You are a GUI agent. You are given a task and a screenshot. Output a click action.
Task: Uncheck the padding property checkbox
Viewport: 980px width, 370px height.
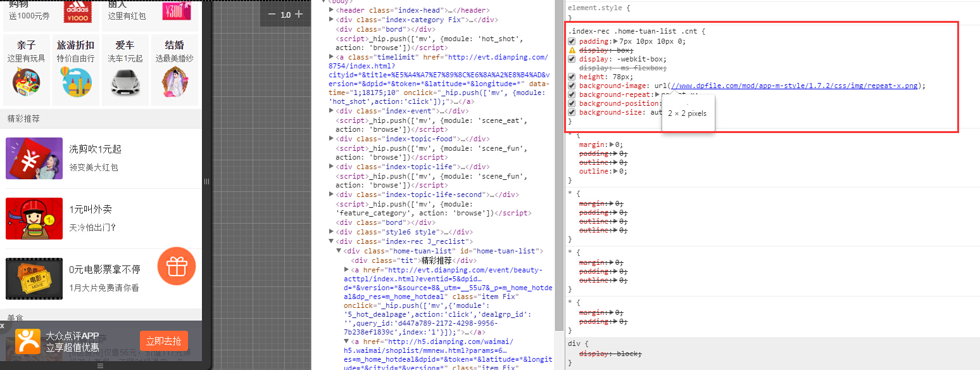(x=572, y=41)
